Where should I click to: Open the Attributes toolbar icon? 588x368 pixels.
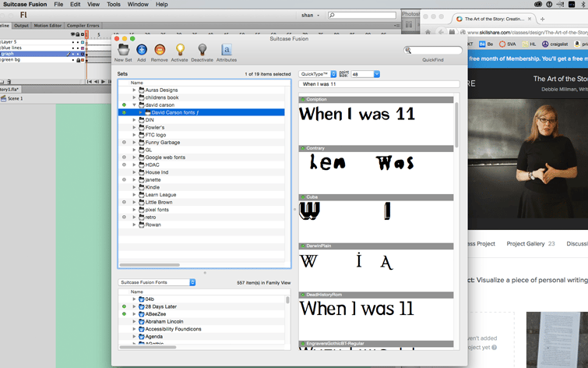pyautogui.click(x=227, y=50)
